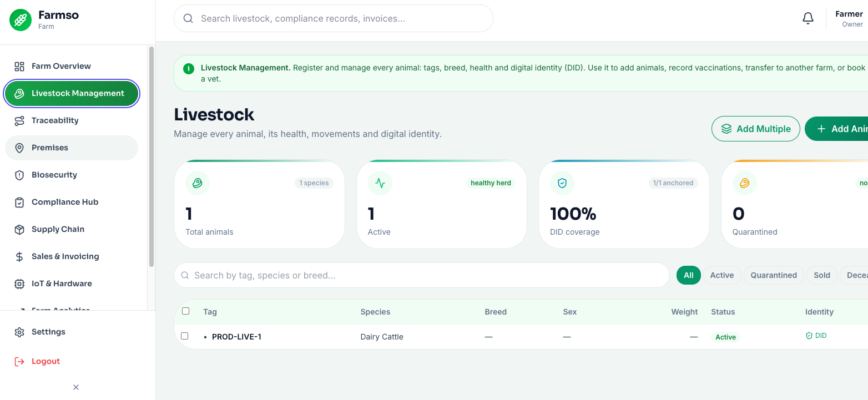Select Supply Chain in the sidebar
Viewport: 868px width, 400px height.
coord(72,230)
